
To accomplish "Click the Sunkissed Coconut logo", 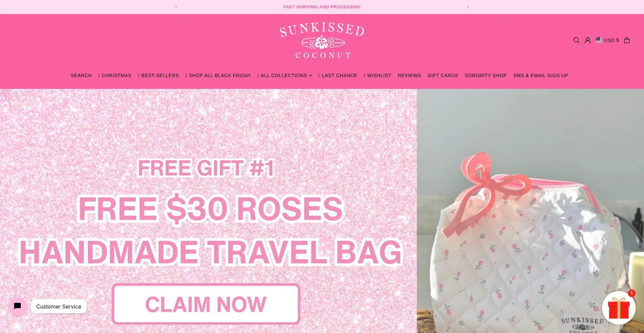I will pos(322,40).
